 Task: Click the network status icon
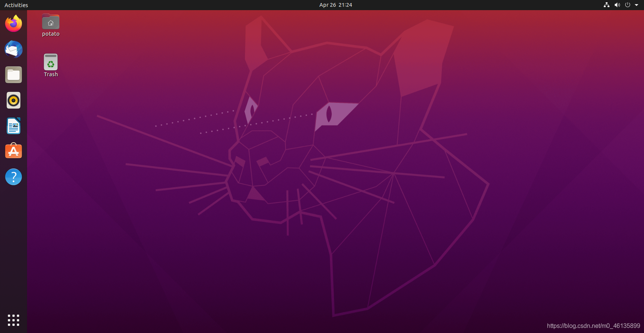tap(606, 5)
